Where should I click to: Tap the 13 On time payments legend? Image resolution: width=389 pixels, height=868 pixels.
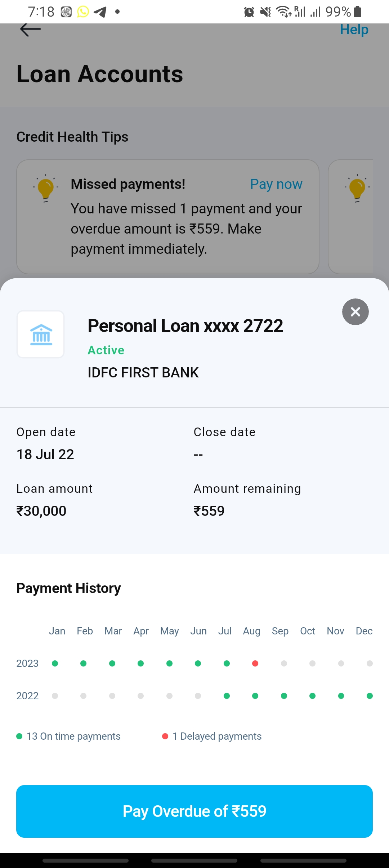tap(69, 736)
